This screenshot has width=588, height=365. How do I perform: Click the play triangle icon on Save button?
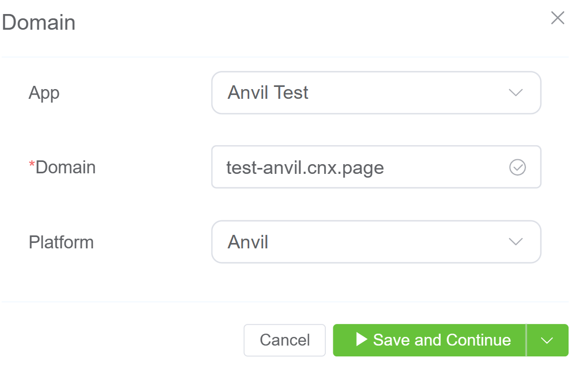(x=361, y=340)
